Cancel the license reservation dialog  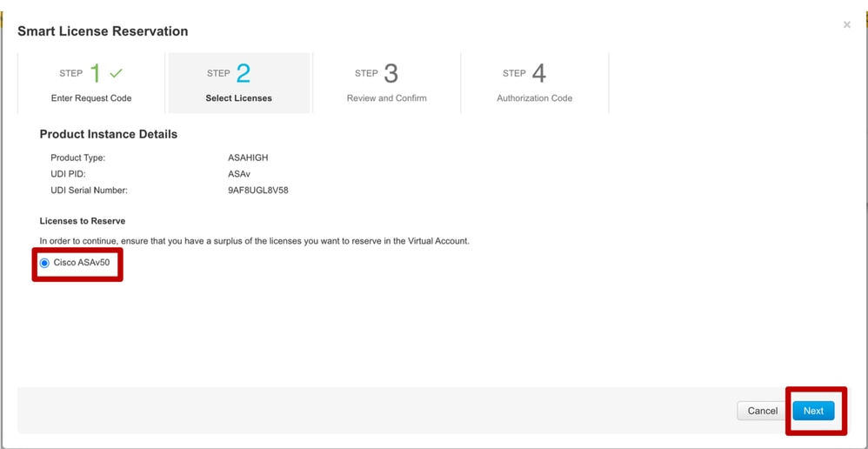(762, 411)
